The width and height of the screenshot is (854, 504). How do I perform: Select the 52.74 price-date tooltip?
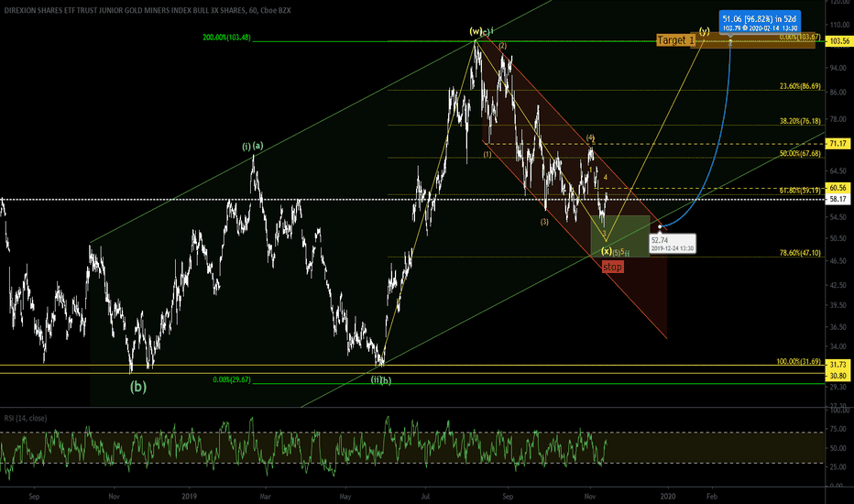coord(672,244)
